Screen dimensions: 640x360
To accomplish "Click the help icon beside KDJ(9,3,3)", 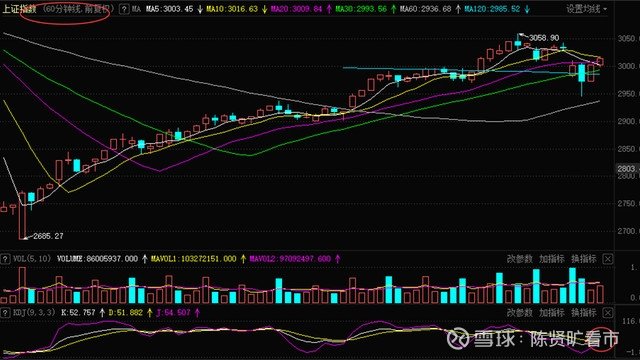I will (5, 313).
